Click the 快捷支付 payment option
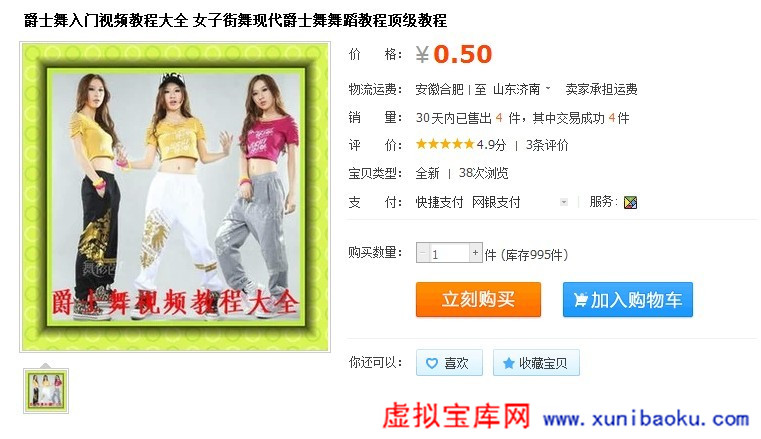 click(439, 202)
